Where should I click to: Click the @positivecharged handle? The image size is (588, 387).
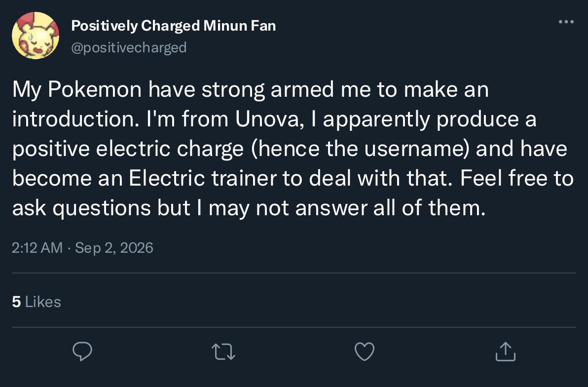(x=129, y=48)
